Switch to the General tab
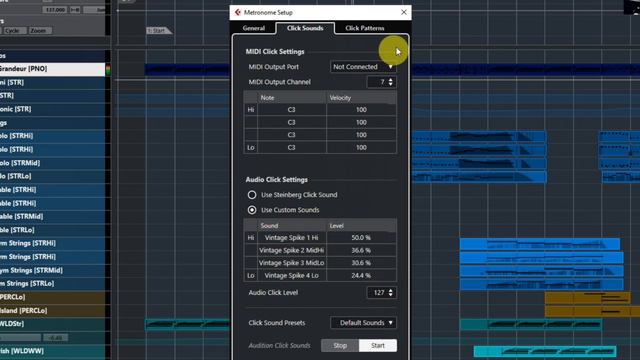This screenshot has height=360, width=640. pyautogui.click(x=253, y=28)
